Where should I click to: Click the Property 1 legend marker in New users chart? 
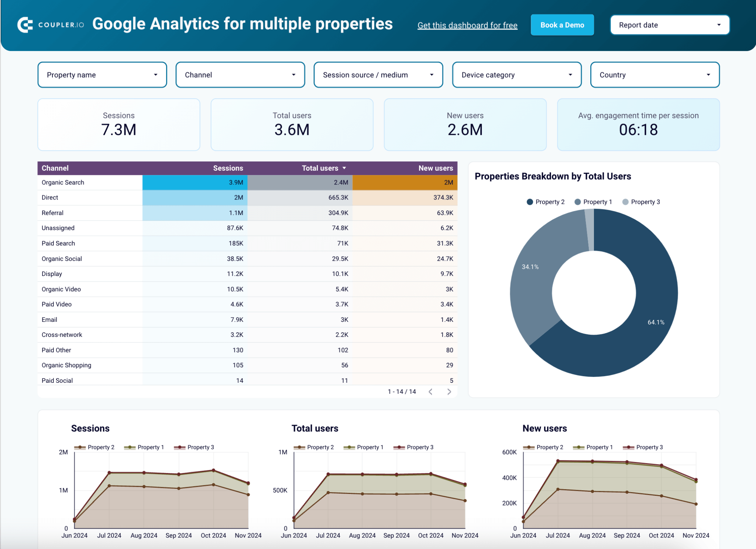pos(578,447)
